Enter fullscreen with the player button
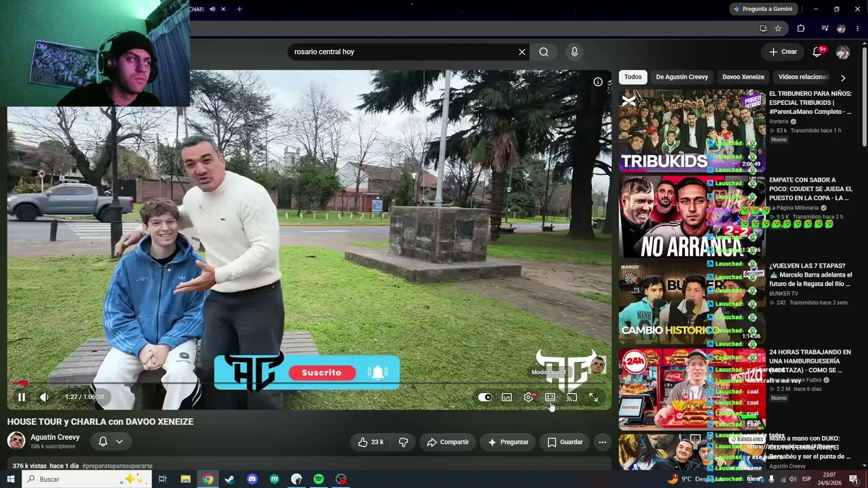Screen dimensions: 868x488 [593, 397]
